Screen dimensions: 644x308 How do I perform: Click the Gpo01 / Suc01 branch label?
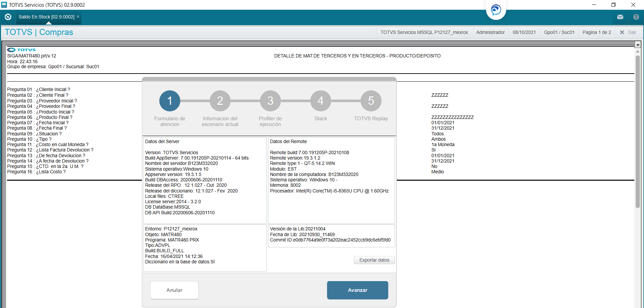(x=559, y=32)
